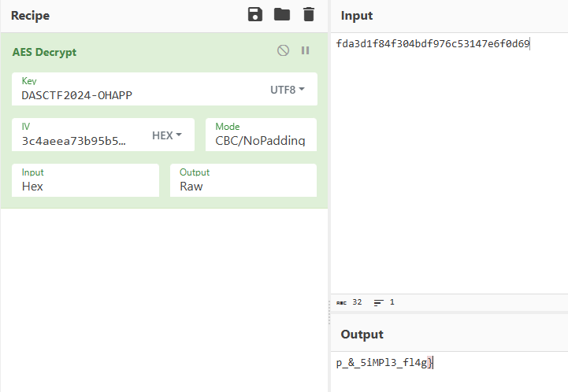Click the hex ciphertext in the Input area
Viewport: 568px width, 392px height.
point(432,44)
